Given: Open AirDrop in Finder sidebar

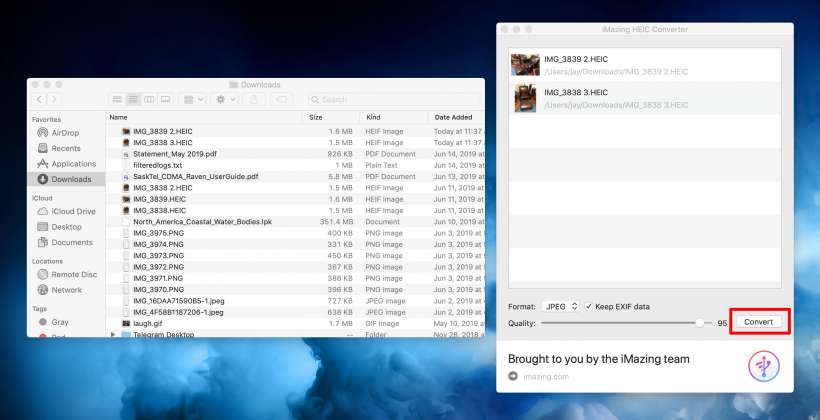Looking at the screenshot, I should pos(66,133).
